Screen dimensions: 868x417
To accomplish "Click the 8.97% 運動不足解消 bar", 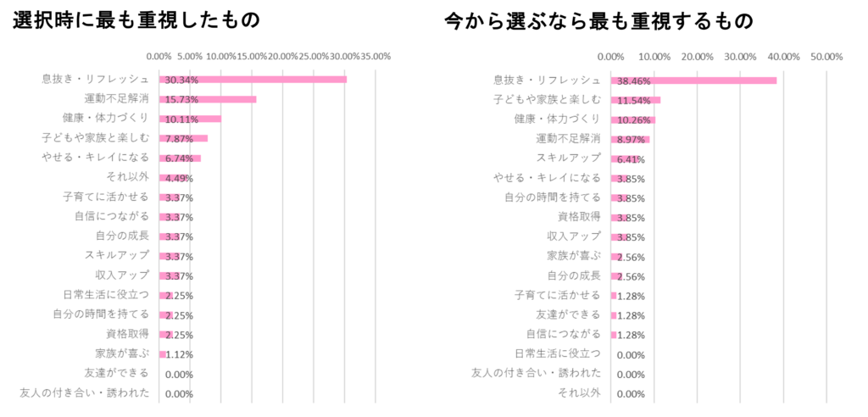I will click(631, 140).
